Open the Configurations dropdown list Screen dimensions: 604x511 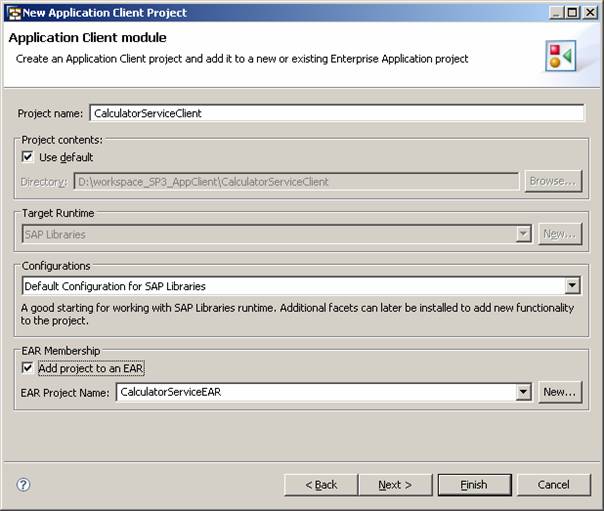pos(571,286)
